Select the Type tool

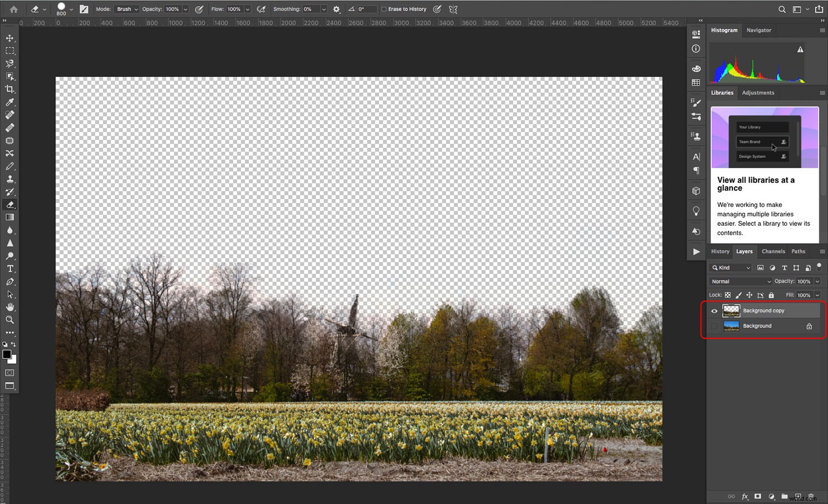pyautogui.click(x=9, y=269)
